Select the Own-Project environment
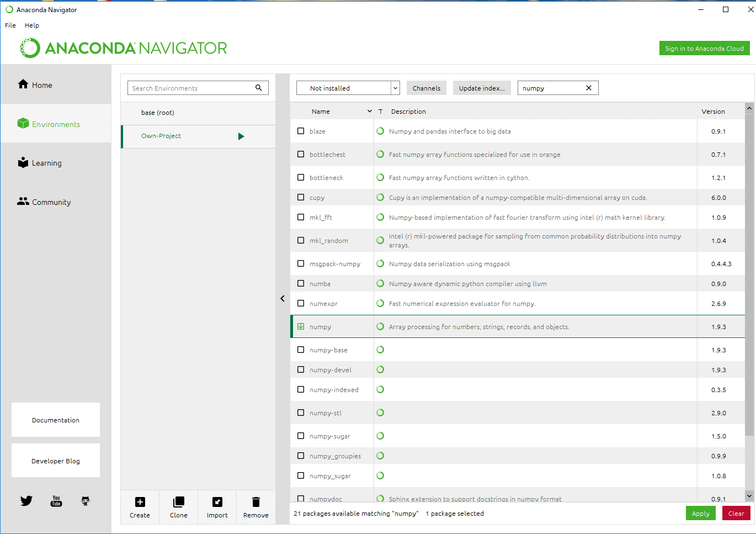 [198, 136]
